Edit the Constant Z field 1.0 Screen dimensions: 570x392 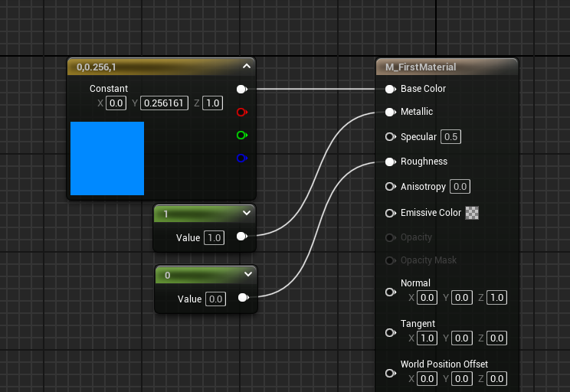point(213,103)
